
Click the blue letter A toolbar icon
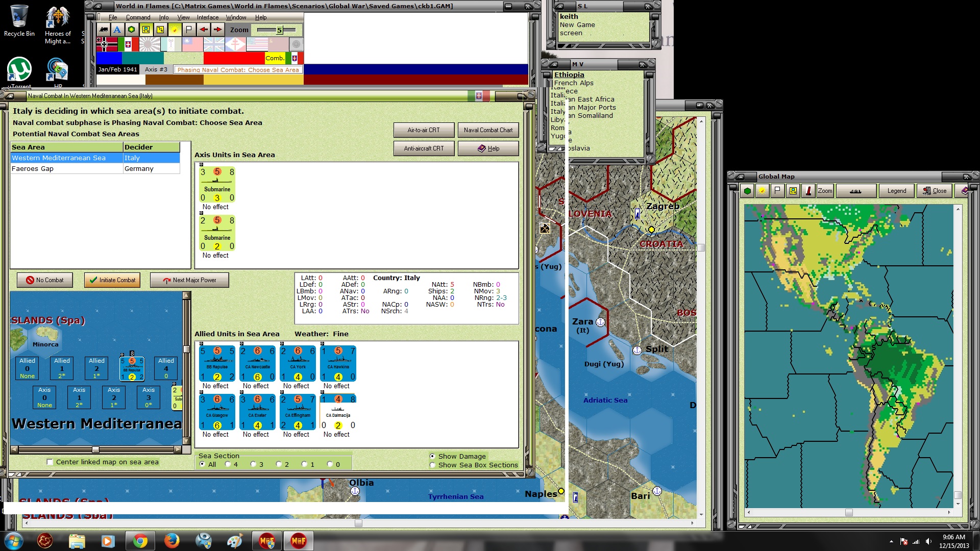click(117, 30)
